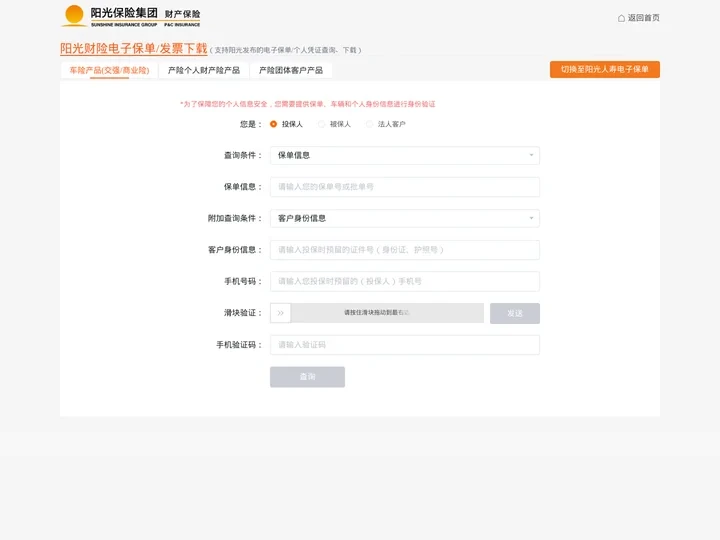Select the 法人客户 radio button

click(x=369, y=124)
